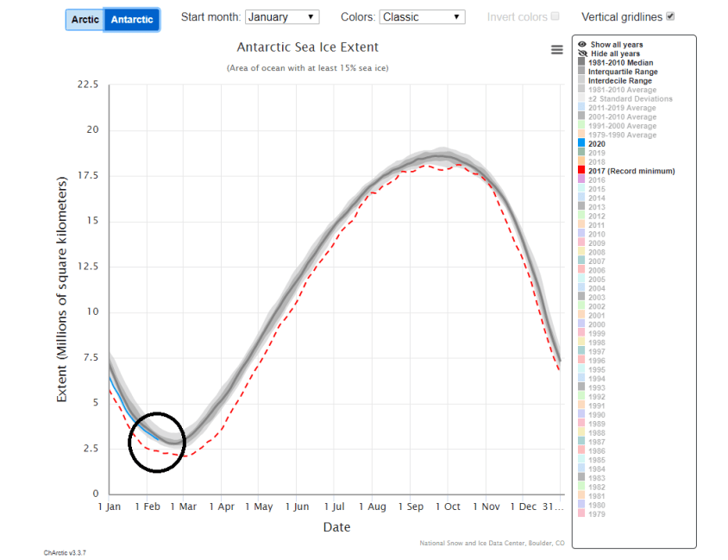This screenshot has width=728, height=560.
Task: Click the 2017 Record minimum red swatch
Action: (581, 170)
